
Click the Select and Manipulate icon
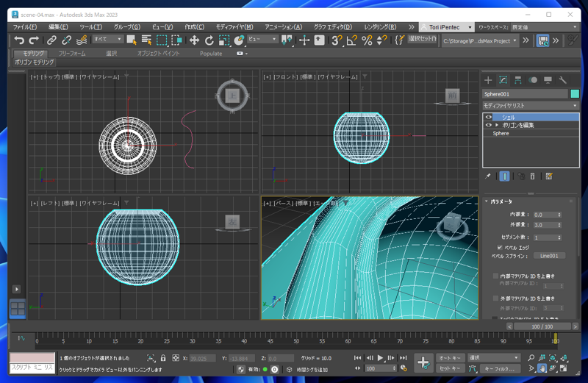tap(304, 40)
